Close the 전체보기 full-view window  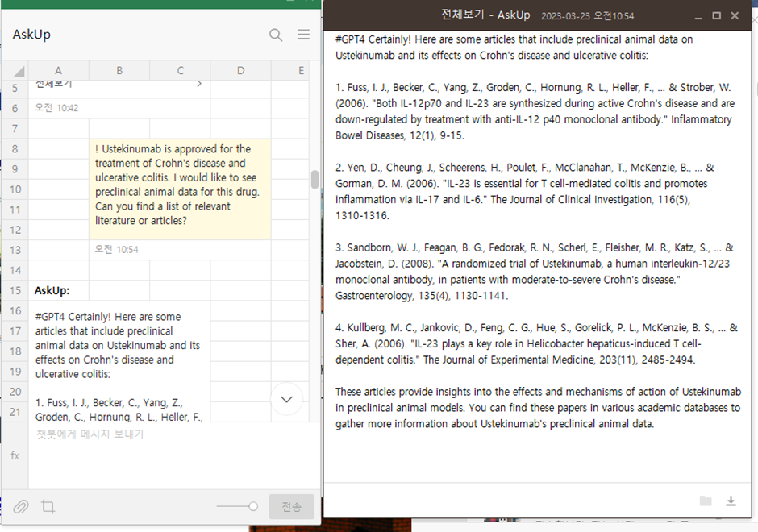tap(735, 15)
